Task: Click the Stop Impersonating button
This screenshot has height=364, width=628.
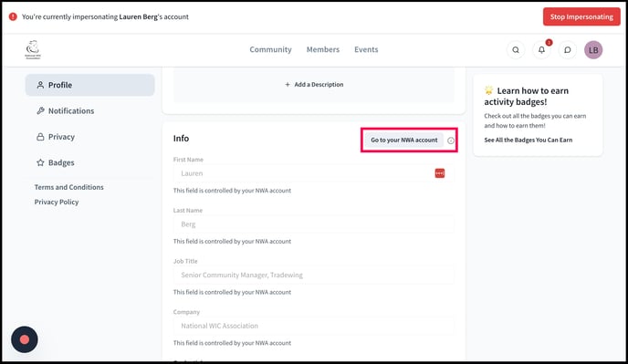Action: point(581,16)
